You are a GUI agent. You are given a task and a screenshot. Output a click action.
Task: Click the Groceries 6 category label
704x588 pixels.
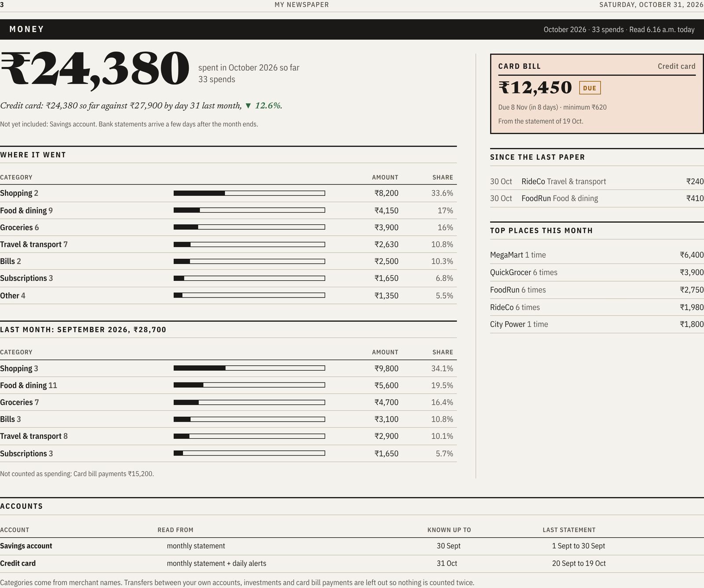pyautogui.click(x=19, y=228)
